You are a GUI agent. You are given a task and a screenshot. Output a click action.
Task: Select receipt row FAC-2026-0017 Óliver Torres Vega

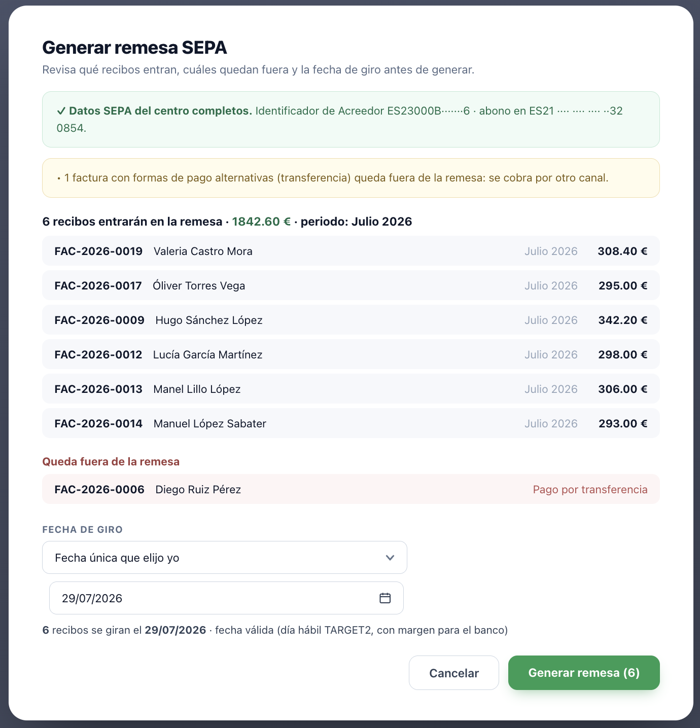pos(351,285)
